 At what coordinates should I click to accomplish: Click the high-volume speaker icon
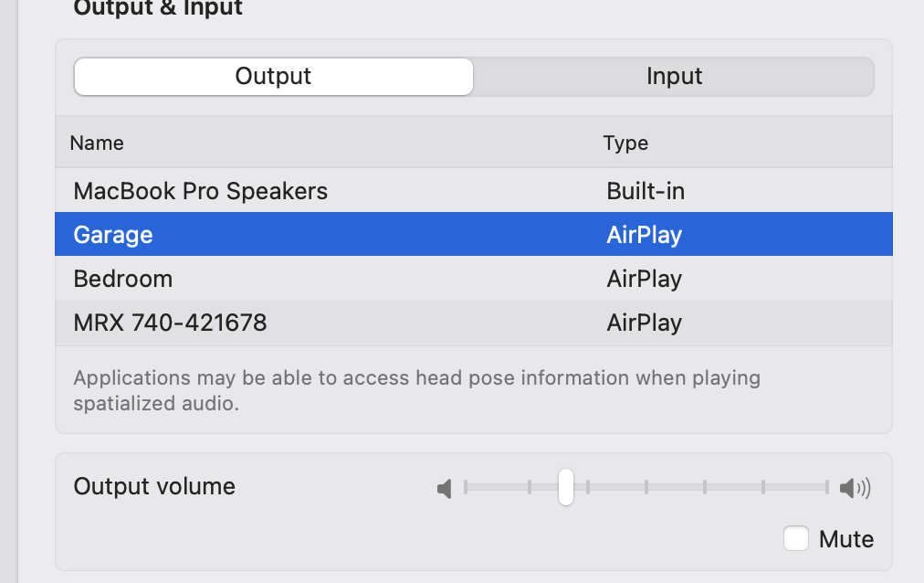click(855, 489)
